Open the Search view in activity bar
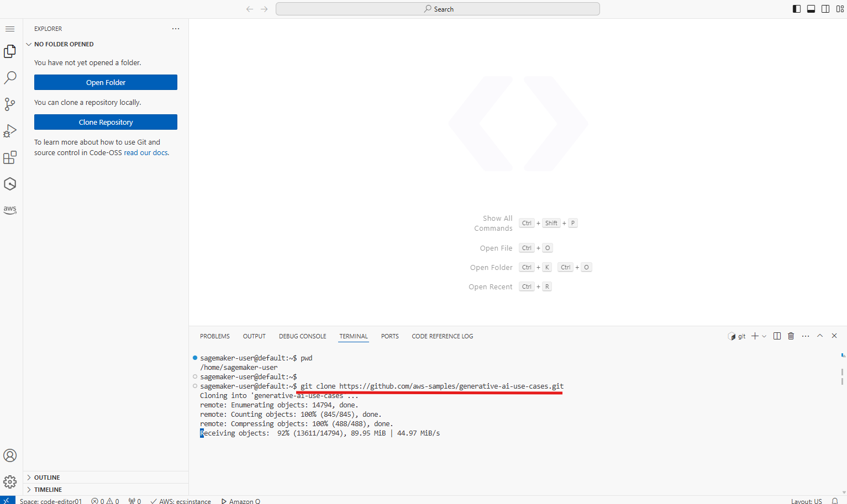The image size is (847, 504). 10,78
